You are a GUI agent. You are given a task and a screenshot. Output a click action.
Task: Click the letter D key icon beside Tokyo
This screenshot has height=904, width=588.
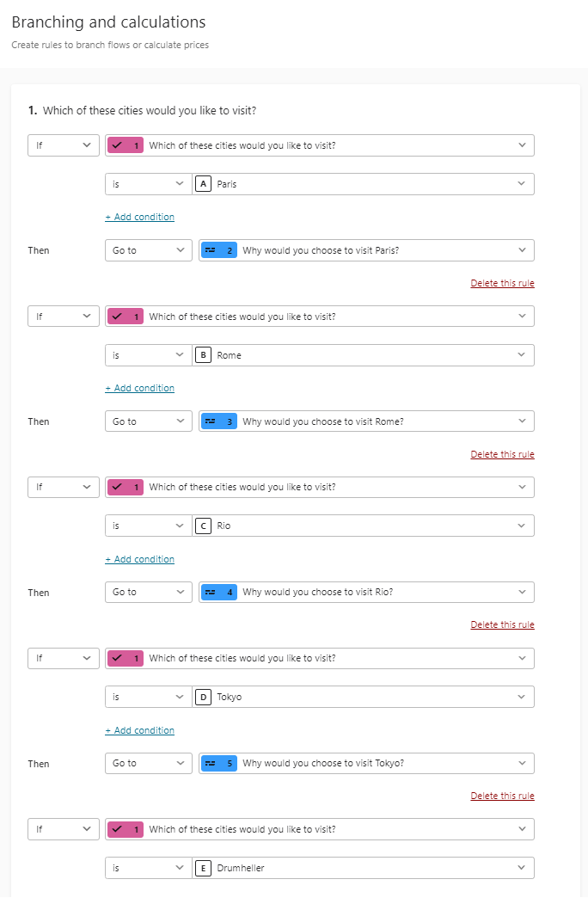pyautogui.click(x=203, y=697)
